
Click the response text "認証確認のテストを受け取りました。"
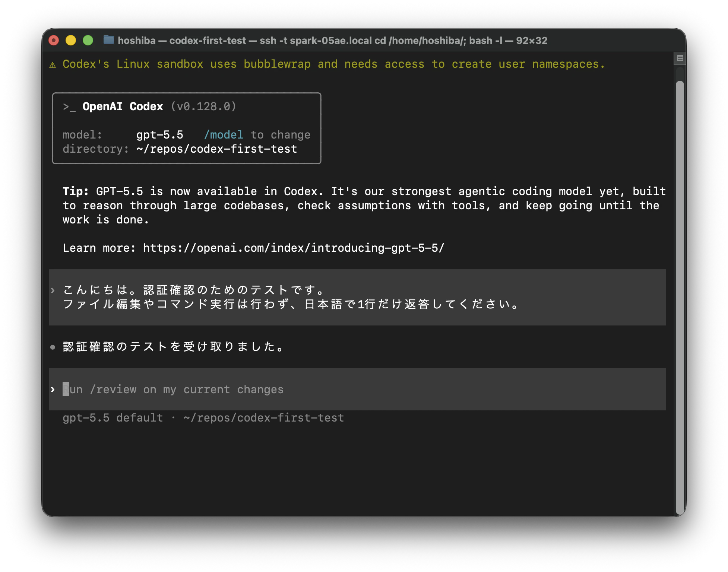173,347
